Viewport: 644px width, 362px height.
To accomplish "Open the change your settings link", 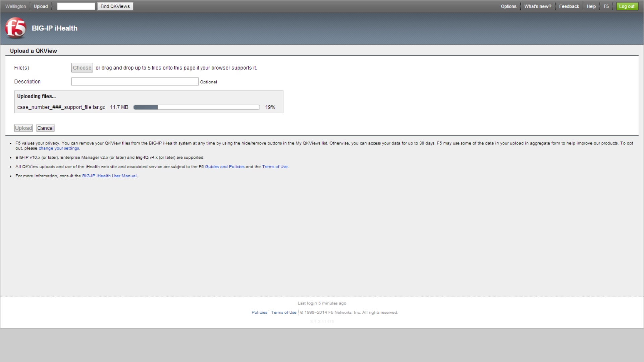I will tap(59, 148).
